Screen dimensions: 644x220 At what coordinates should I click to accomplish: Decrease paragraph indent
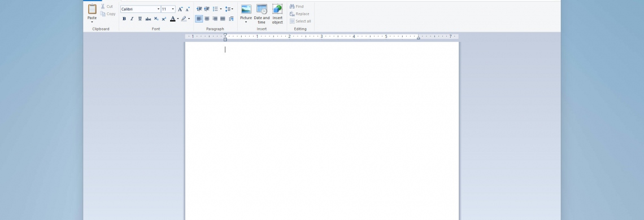pos(199,9)
